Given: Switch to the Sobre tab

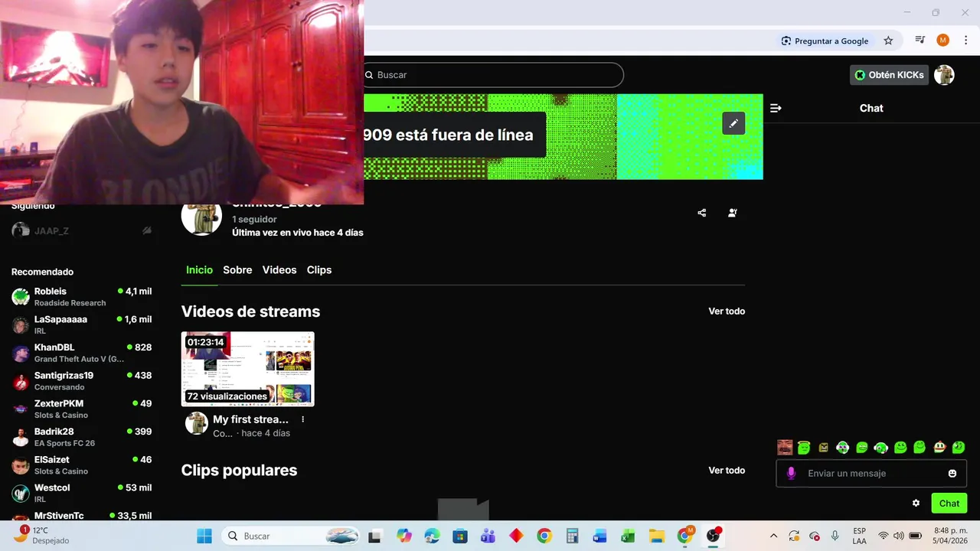Looking at the screenshot, I should 237,270.
